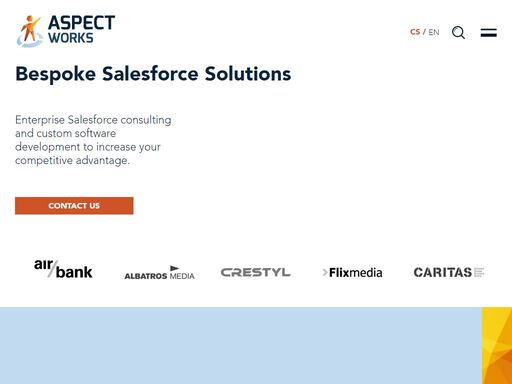Image resolution: width=512 pixels, height=384 pixels.
Task: Click the light blue banner section
Action: click(241, 346)
